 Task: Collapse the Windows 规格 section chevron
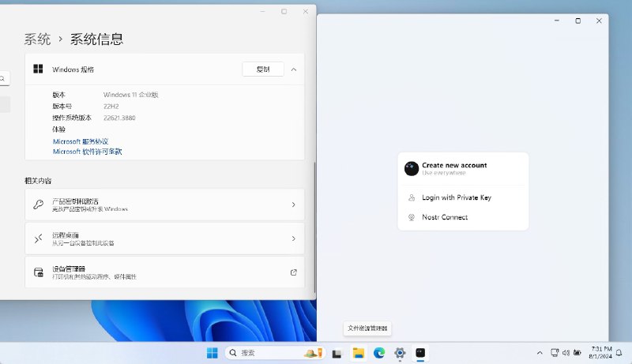294,69
